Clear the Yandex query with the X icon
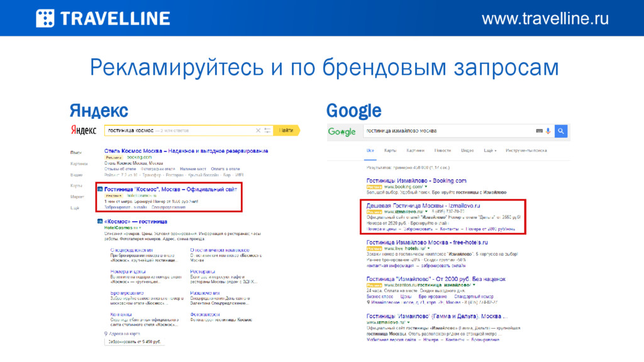 [x=258, y=131]
